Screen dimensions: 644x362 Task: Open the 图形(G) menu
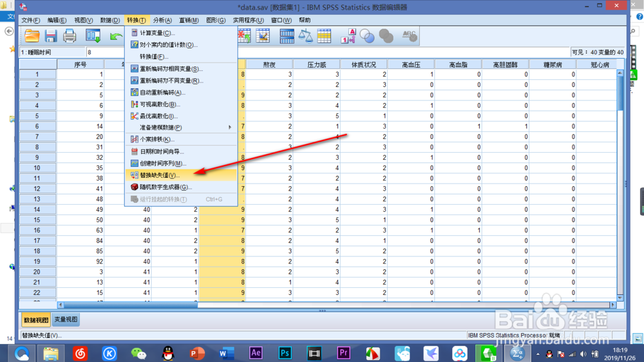click(x=216, y=20)
